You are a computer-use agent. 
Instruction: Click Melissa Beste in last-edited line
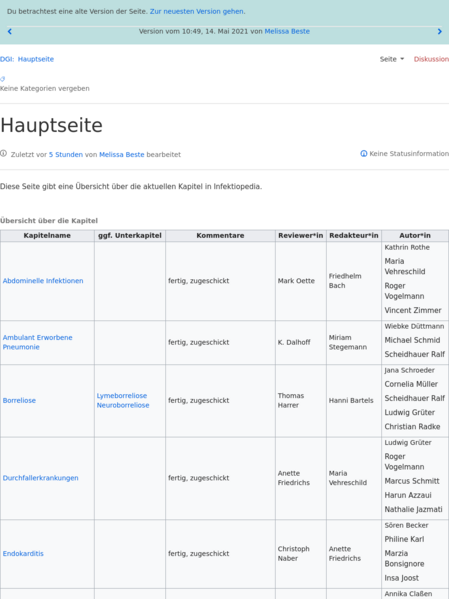[122, 155]
